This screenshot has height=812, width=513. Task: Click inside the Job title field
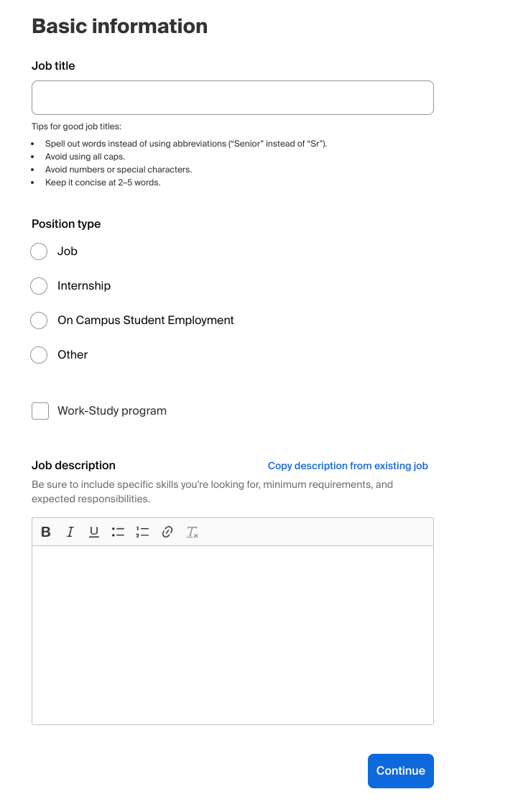point(232,98)
